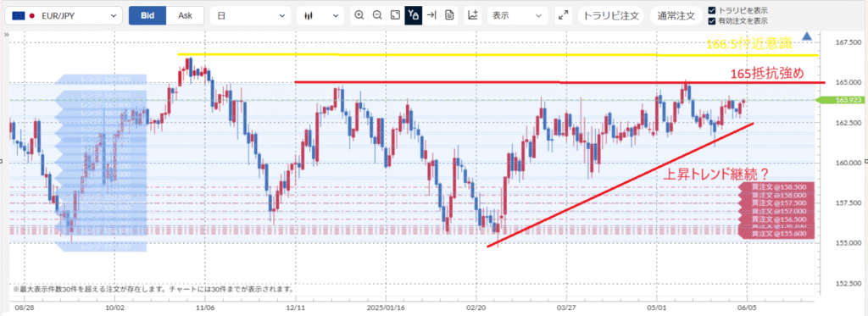The width and height of the screenshot is (868, 316).
Task: Jump to latest candle arrow icon
Action: coord(431,15)
